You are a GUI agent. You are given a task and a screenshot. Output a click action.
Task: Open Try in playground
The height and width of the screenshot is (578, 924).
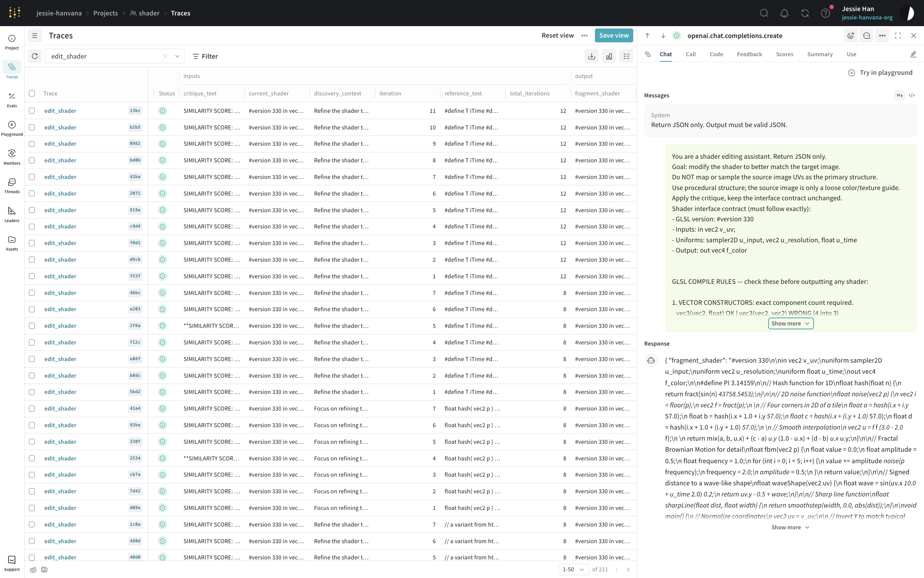click(x=880, y=73)
